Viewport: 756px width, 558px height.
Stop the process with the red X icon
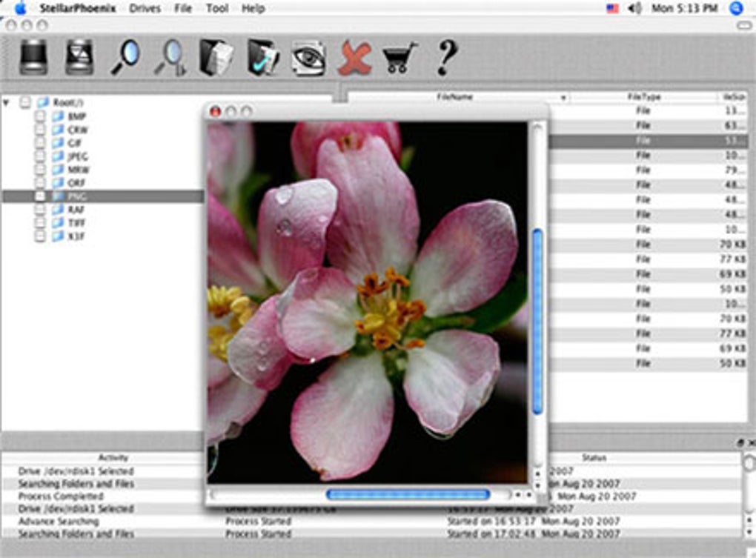click(x=355, y=58)
